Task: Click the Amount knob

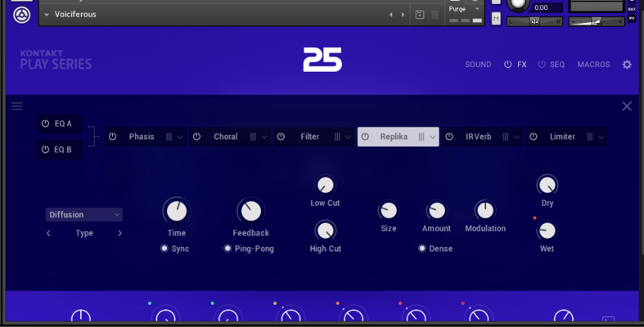Action: [437, 210]
